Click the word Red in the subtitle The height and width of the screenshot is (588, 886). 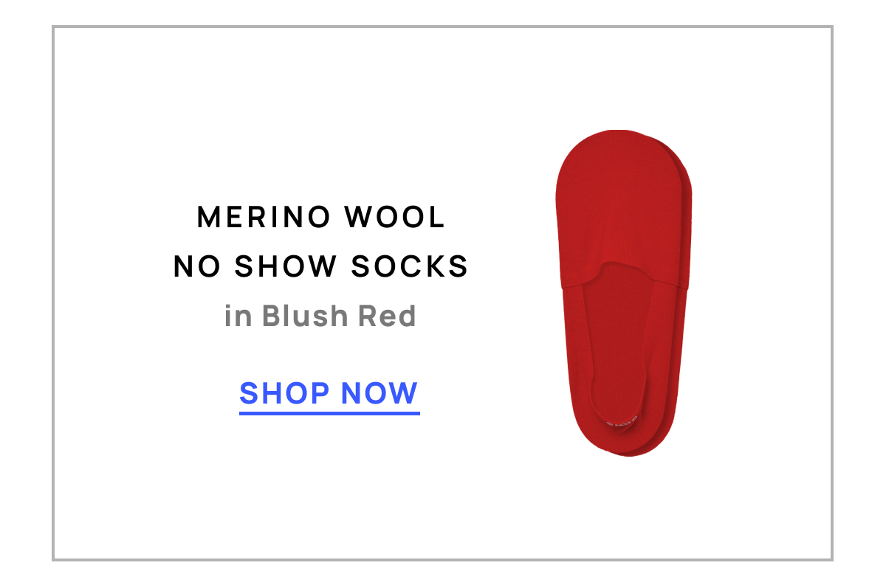click(x=387, y=316)
